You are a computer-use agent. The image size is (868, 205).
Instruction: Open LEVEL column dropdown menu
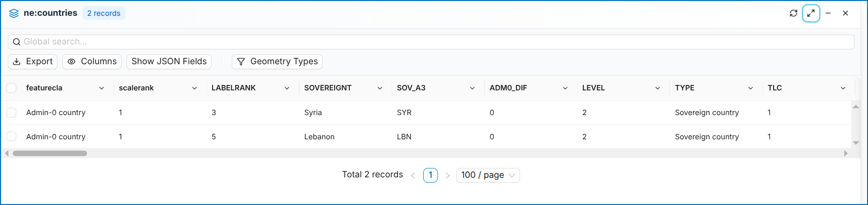pyautogui.click(x=657, y=88)
